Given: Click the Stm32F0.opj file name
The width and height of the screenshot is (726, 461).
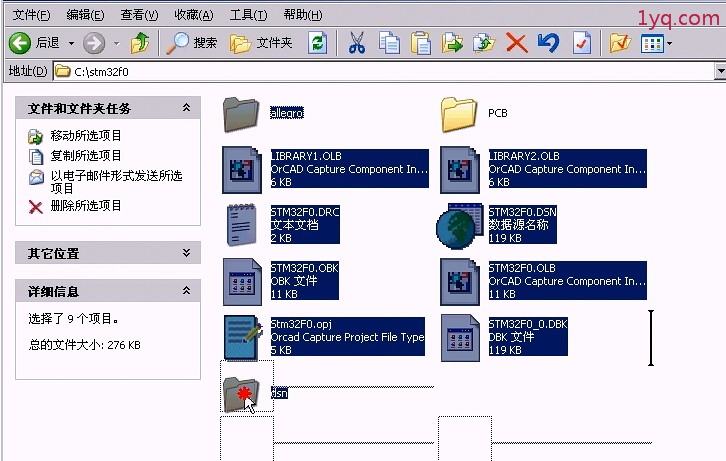Looking at the screenshot, I should (x=301, y=324).
